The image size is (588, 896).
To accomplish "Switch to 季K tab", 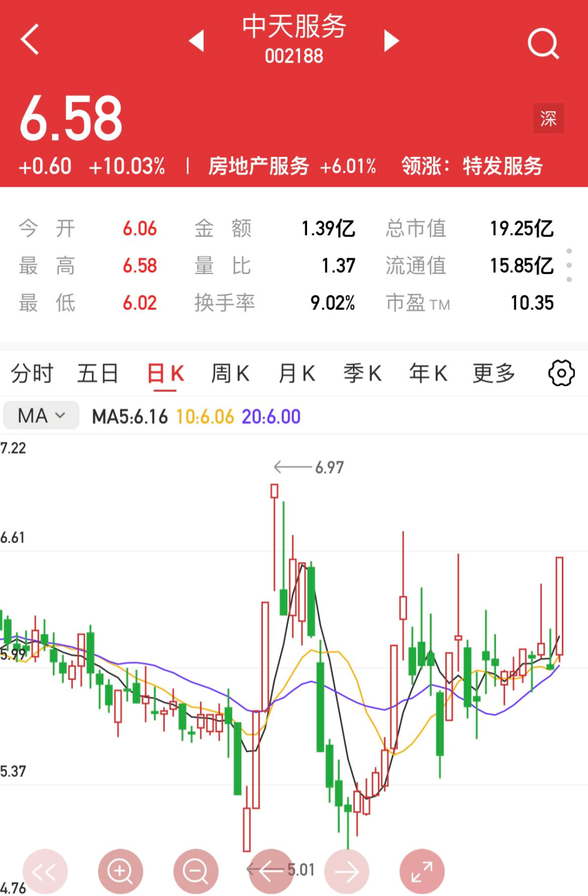I will pyautogui.click(x=363, y=374).
